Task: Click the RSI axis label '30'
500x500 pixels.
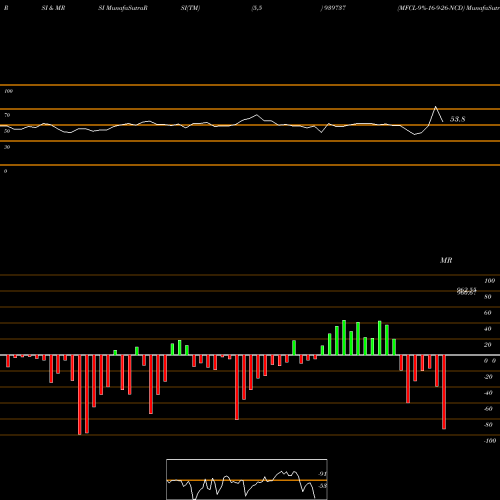Action: pos(7,147)
